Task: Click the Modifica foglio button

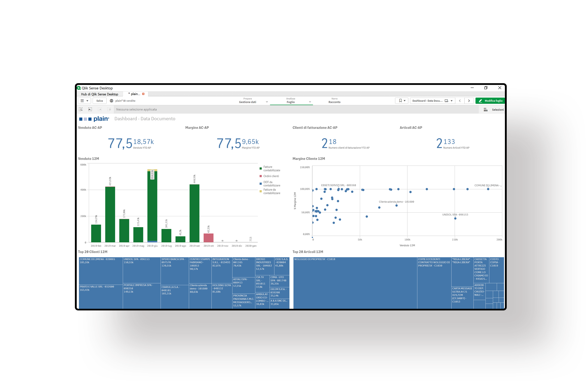Action: tap(490, 100)
